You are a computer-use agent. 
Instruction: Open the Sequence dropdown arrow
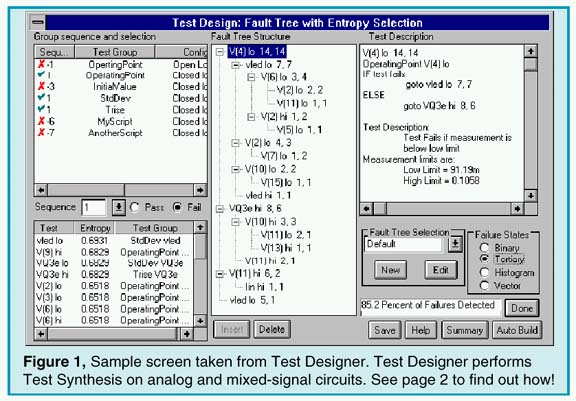pos(118,207)
